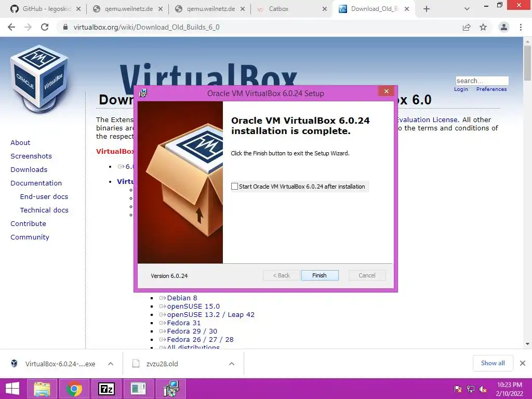
Task: Download Fedora 26 / 27 / 28 package
Action: (x=200, y=340)
